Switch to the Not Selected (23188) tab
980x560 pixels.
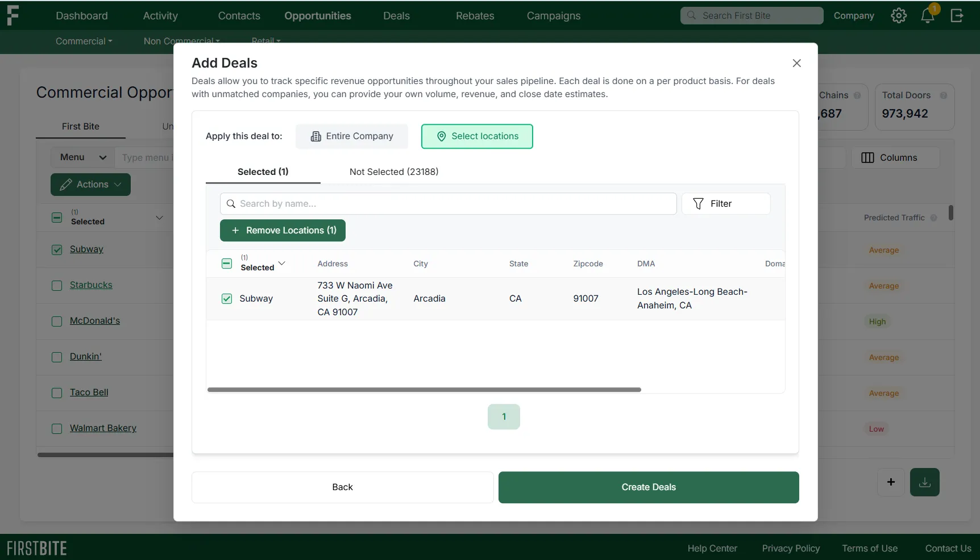coord(394,172)
